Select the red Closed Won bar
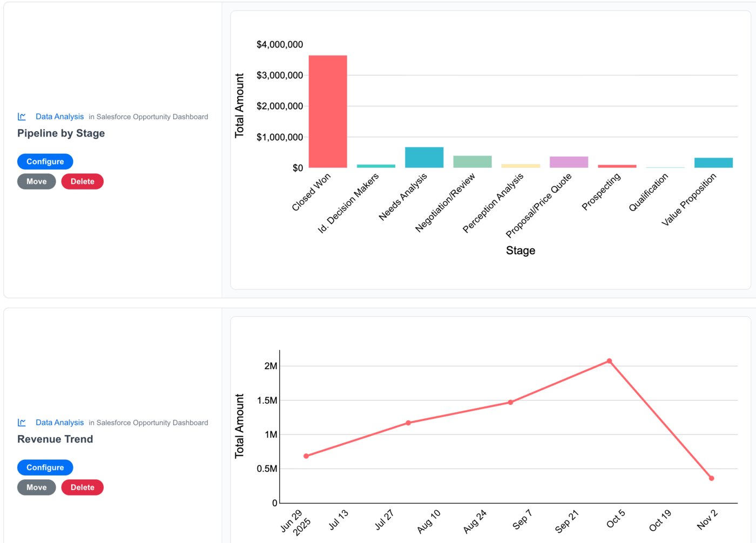The image size is (756, 543). (327, 111)
